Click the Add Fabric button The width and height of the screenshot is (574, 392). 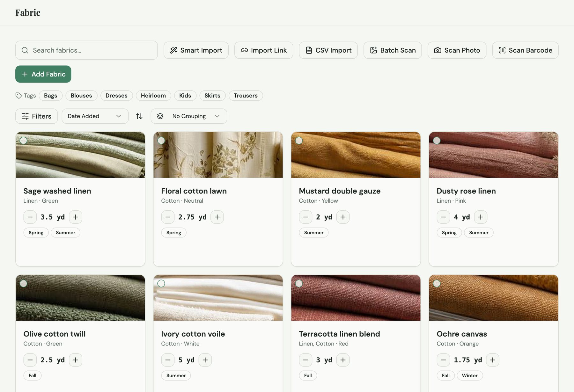tap(43, 74)
